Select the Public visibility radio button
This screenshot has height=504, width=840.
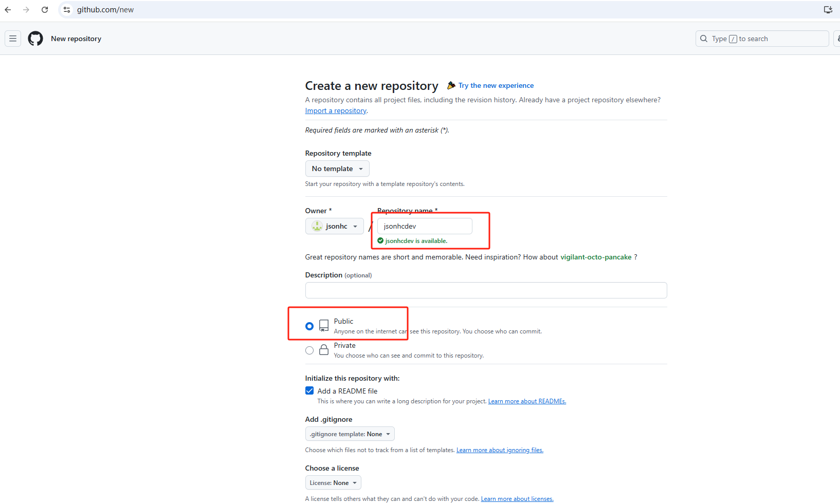pyautogui.click(x=309, y=326)
